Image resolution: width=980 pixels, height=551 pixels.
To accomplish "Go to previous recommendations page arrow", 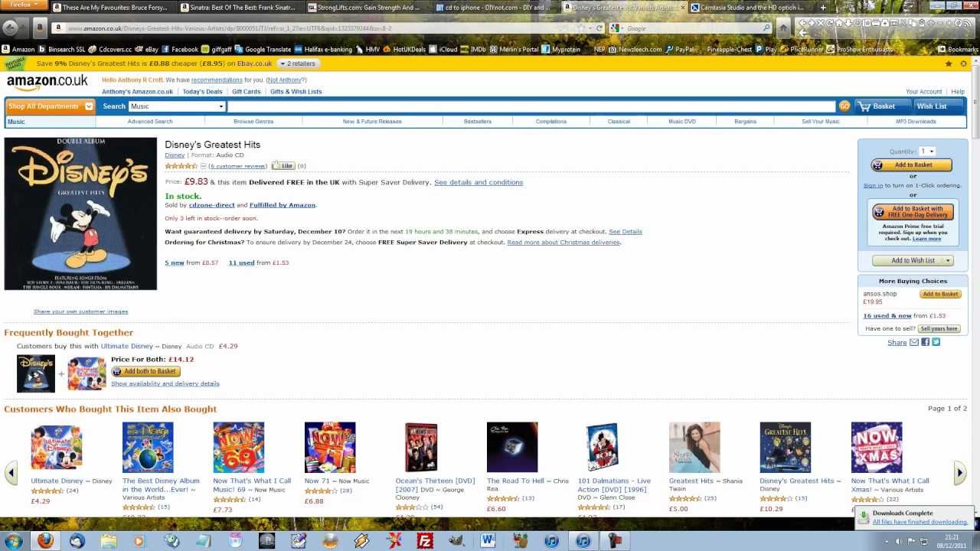I will click(11, 473).
